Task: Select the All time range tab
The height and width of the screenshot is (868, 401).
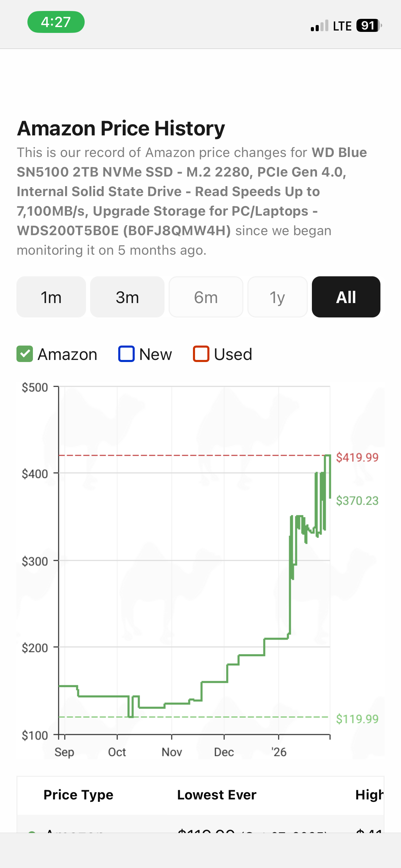Action: [346, 297]
